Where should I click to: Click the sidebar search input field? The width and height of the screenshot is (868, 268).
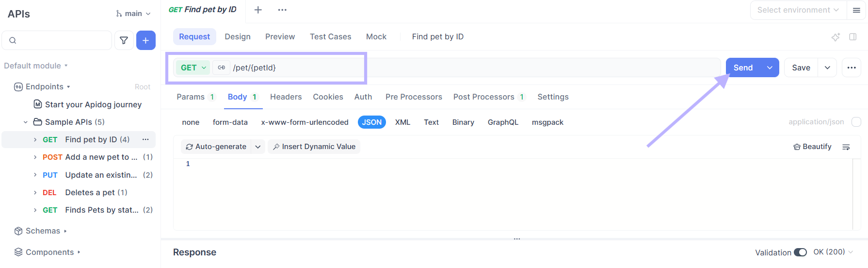[x=63, y=40]
